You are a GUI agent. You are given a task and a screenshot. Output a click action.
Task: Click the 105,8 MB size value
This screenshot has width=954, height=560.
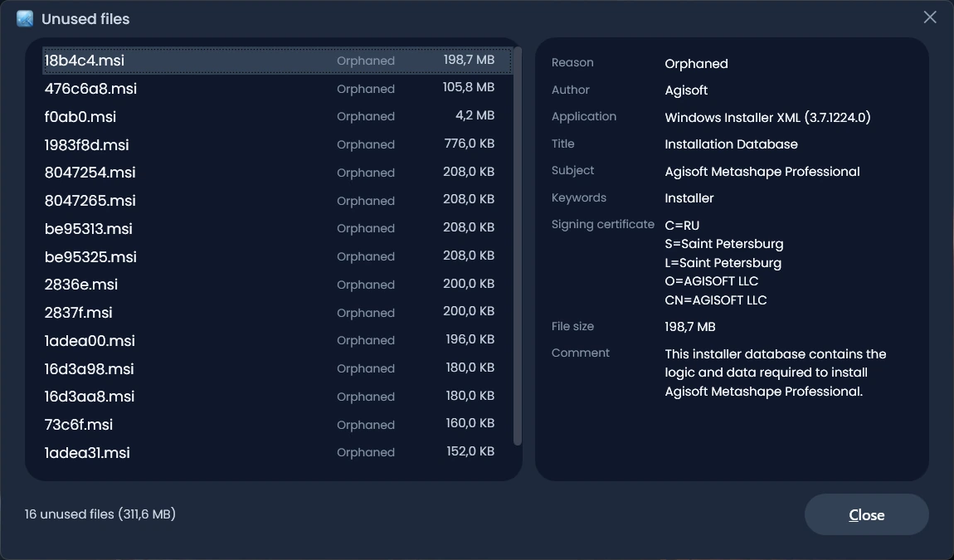[x=469, y=88]
